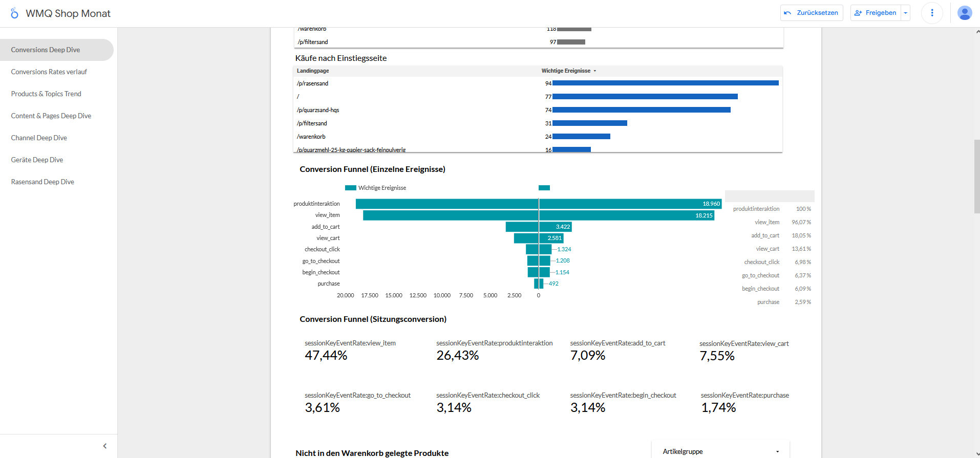The height and width of the screenshot is (458, 980).
Task: Click the view_item funnel bar 18.215
Action: 539,215
